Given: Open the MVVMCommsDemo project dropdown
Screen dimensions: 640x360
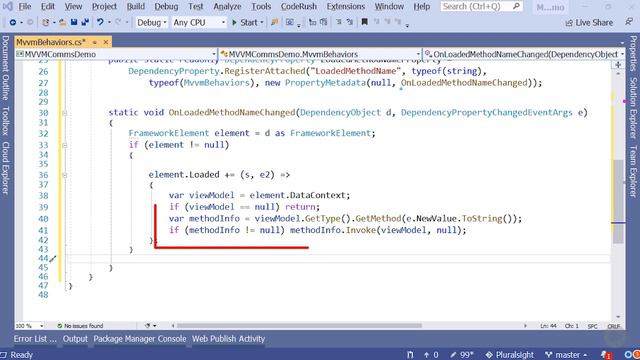Looking at the screenshot, I should pos(116,54).
